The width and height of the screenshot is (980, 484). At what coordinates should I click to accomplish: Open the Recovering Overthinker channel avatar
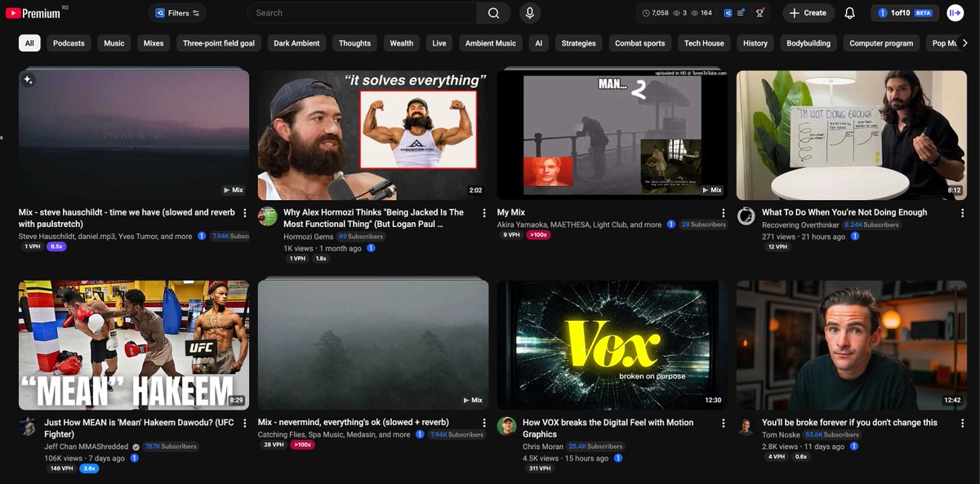746,216
